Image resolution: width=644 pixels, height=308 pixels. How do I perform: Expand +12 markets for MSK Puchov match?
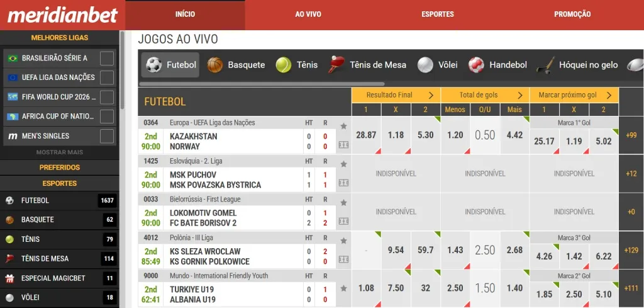click(631, 174)
